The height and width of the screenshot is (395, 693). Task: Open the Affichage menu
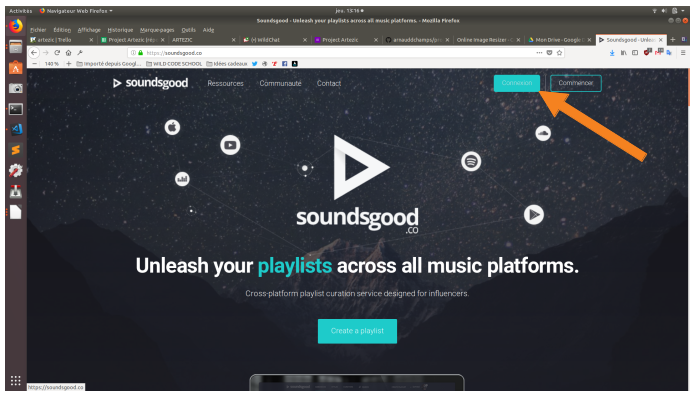[x=89, y=30]
